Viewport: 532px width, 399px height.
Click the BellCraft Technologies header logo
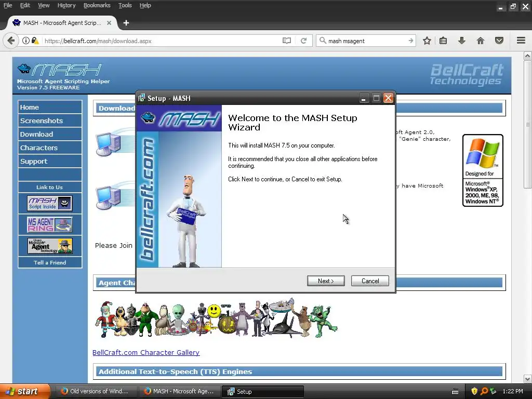pyautogui.click(x=467, y=74)
